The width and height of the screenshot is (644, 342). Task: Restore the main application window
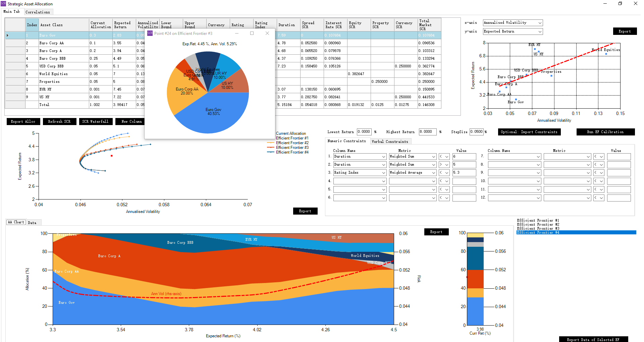pyautogui.click(x=620, y=4)
